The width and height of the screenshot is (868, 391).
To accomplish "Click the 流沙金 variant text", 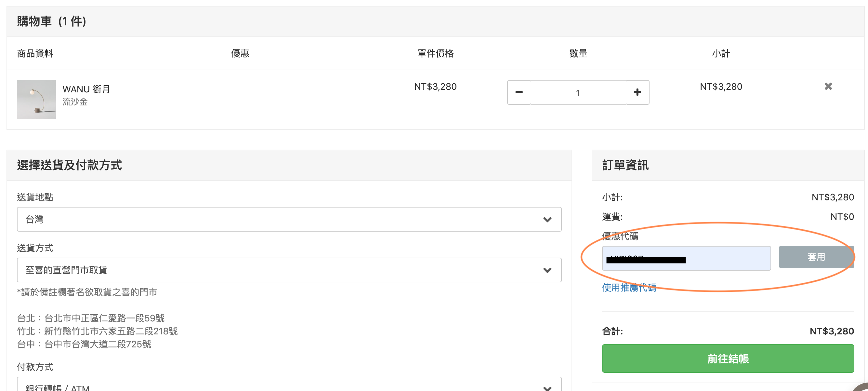I will [75, 102].
